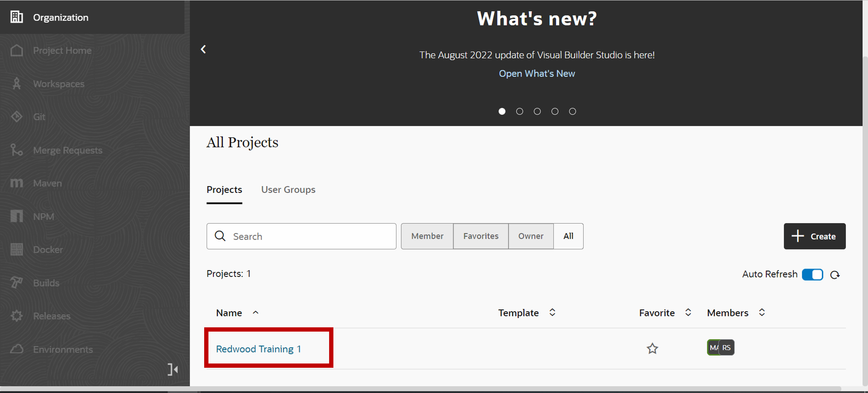This screenshot has width=868, height=393.
Task: Select Workspaces menu label
Action: (59, 84)
